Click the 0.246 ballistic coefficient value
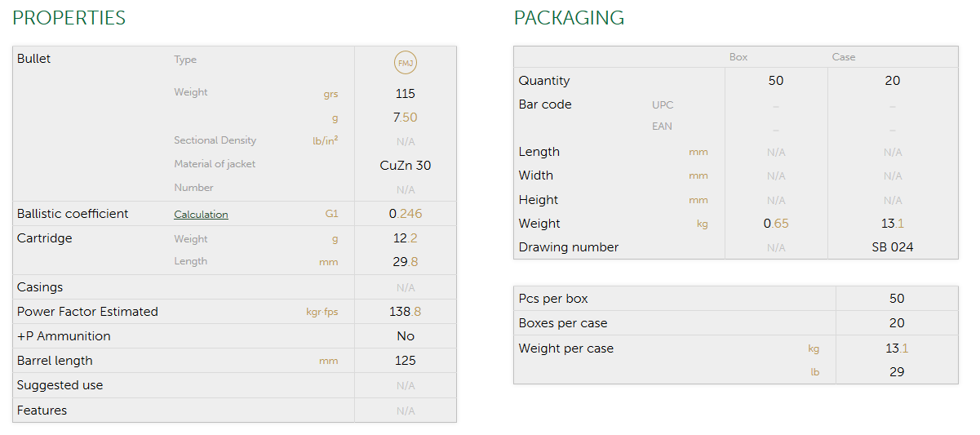Viewport: 980px width, 435px height. pyautogui.click(x=406, y=214)
